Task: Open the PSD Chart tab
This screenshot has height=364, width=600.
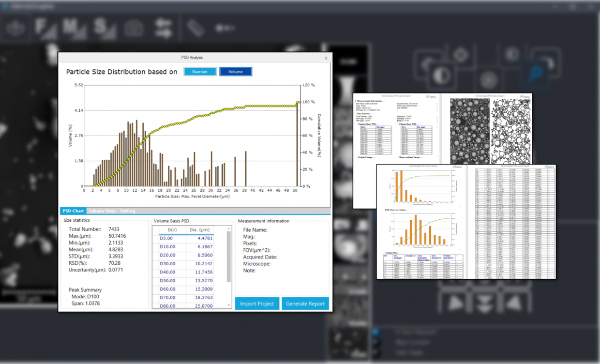Action: [73, 210]
